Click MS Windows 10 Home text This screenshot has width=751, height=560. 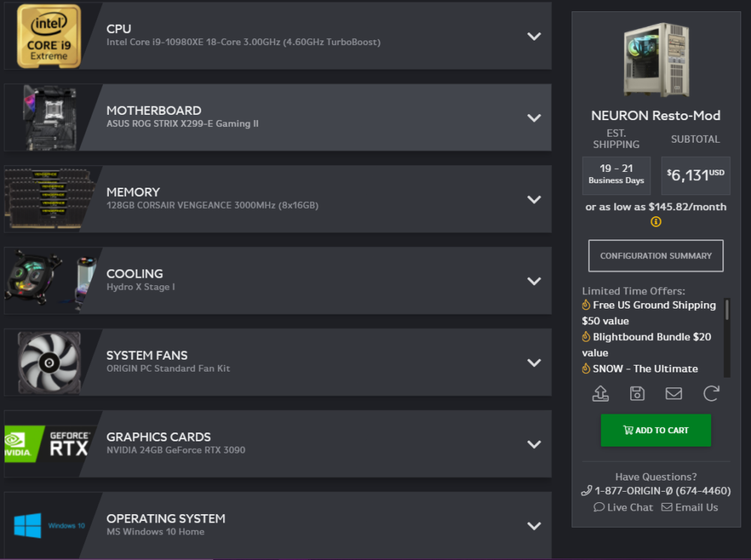[155, 531]
